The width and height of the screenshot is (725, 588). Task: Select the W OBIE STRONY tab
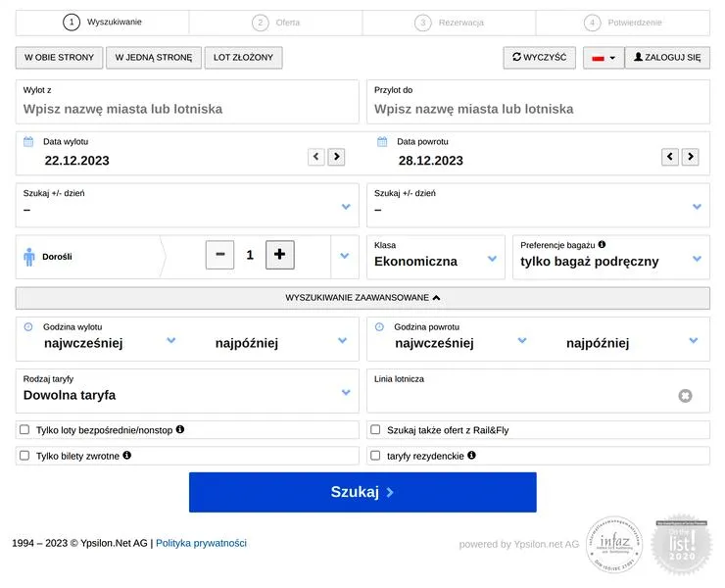coord(59,58)
